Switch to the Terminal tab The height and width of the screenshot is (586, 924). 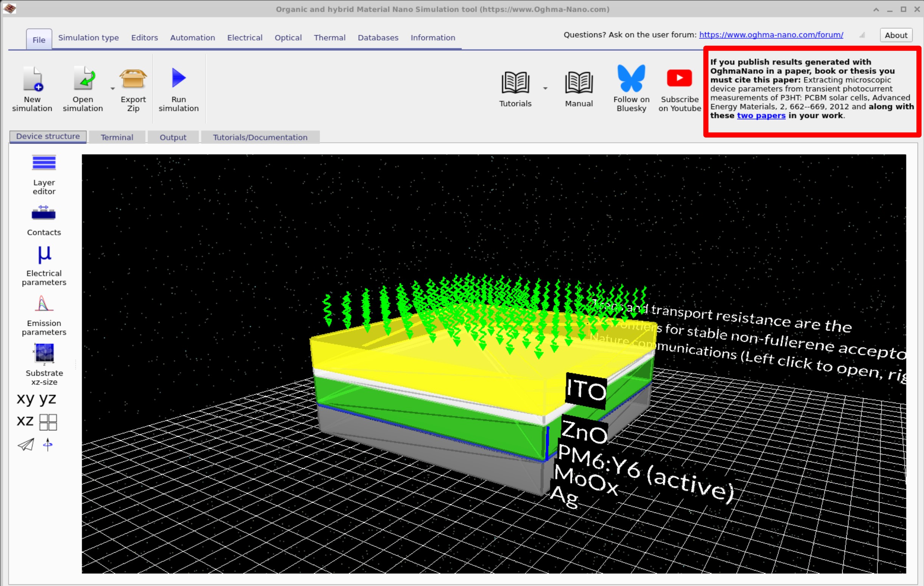[117, 138]
